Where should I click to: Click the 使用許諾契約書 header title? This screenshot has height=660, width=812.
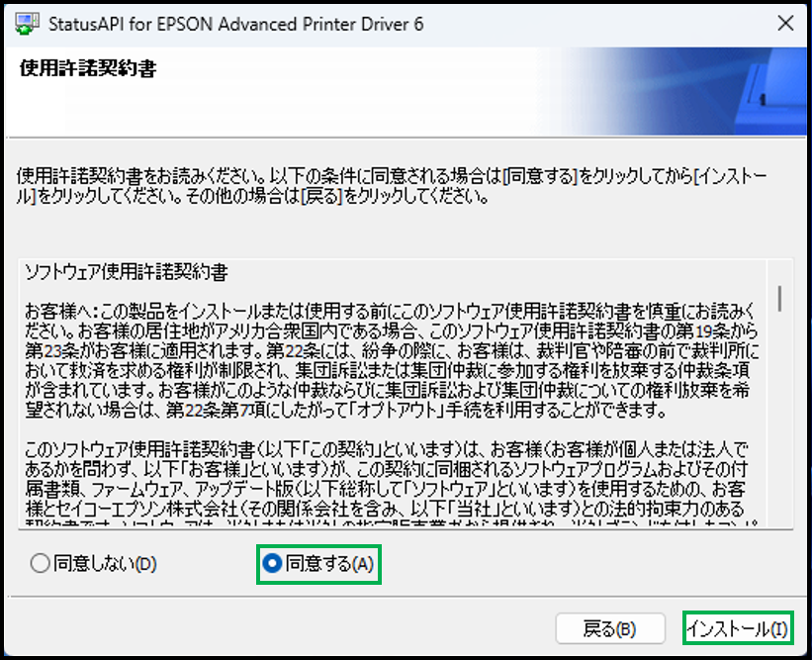click(89, 70)
